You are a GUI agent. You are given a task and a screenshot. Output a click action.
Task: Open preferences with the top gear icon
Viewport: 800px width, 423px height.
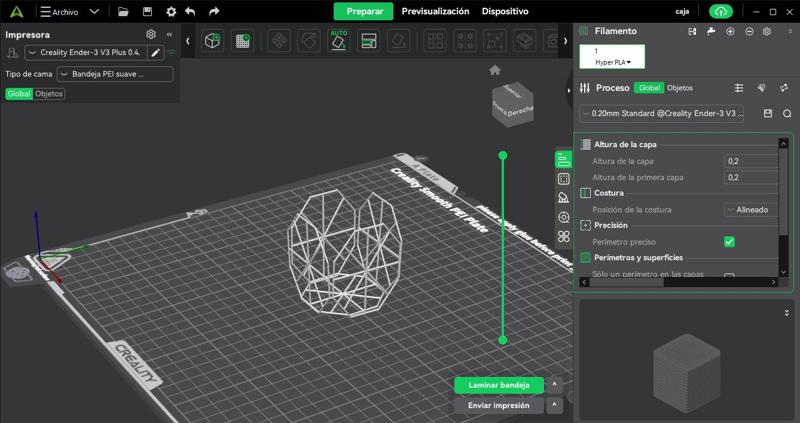[x=171, y=11]
